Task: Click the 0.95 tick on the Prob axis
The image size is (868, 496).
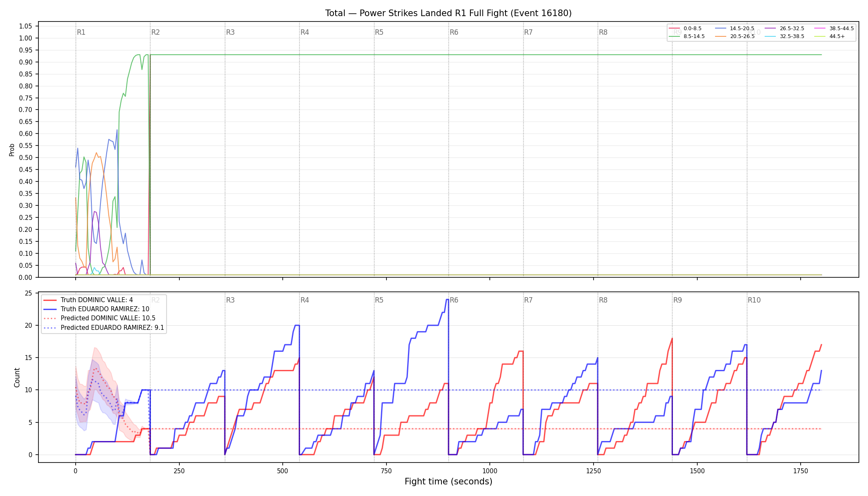Action: (x=26, y=50)
